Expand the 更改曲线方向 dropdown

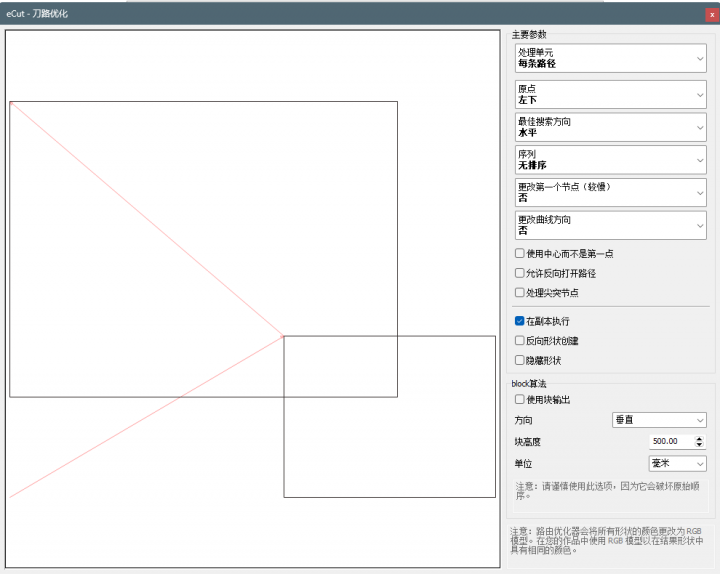(x=610, y=225)
